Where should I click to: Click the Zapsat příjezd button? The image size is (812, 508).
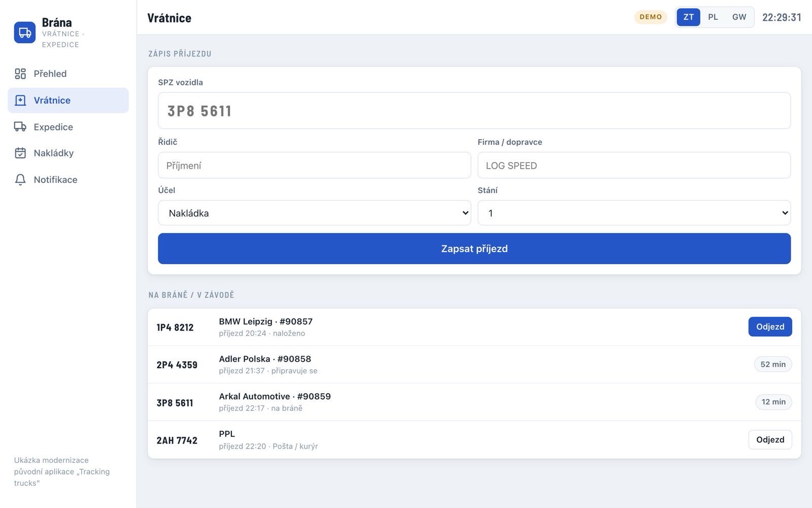(474, 248)
